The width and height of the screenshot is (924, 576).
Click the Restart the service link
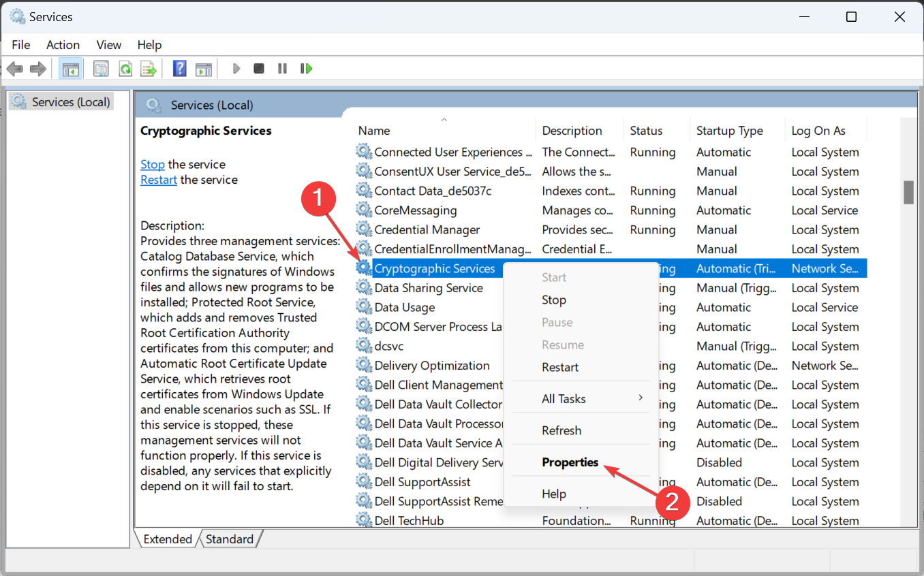(x=158, y=180)
